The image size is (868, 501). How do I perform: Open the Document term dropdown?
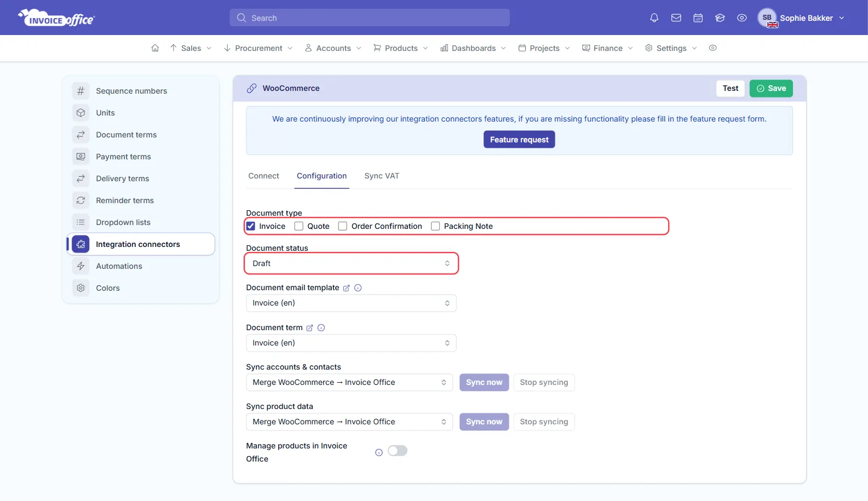click(351, 343)
